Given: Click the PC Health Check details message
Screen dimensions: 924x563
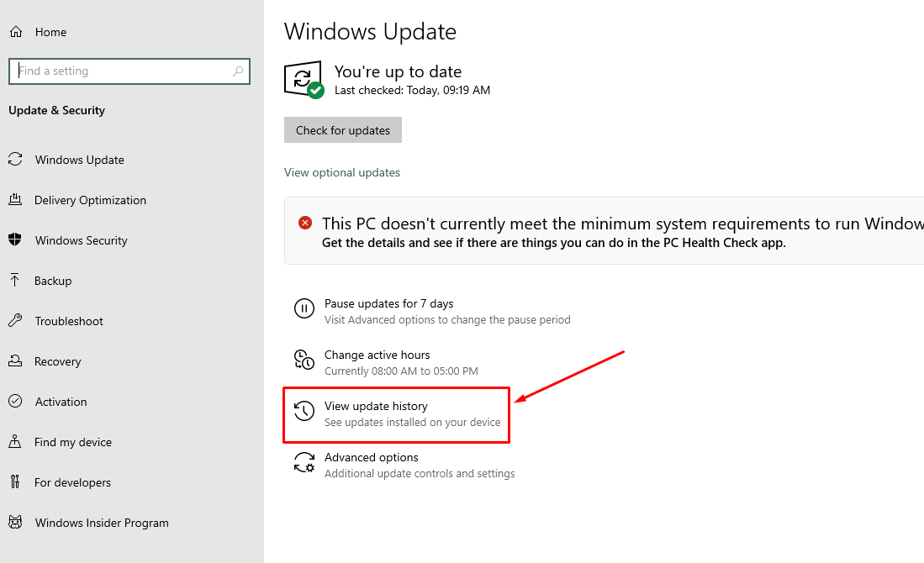Looking at the screenshot, I should tap(554, 243).
